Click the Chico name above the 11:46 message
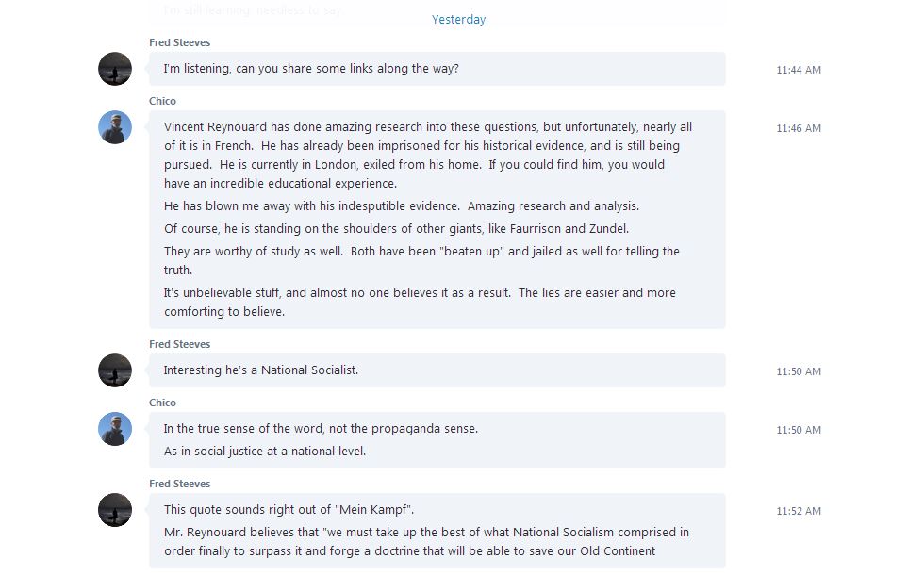Viewport: 924px width, 575px height. [162, 101]
